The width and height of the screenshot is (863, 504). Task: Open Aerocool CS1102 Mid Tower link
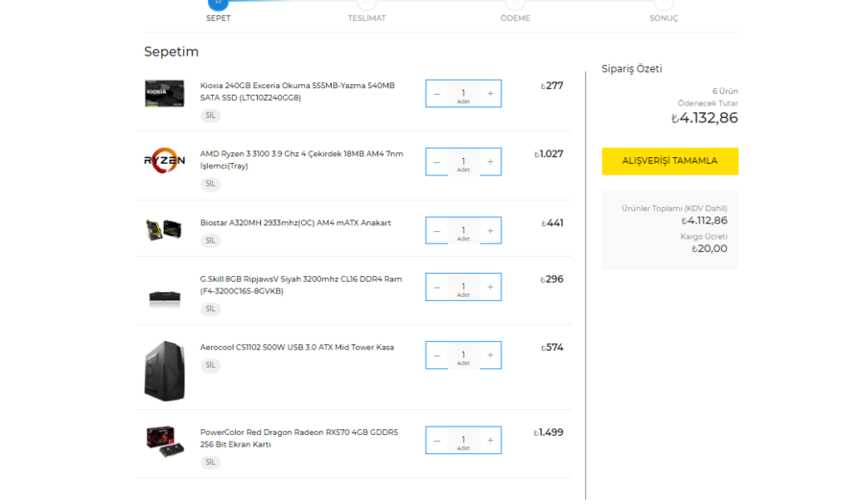pyautogui.click(x=297, y=347)
